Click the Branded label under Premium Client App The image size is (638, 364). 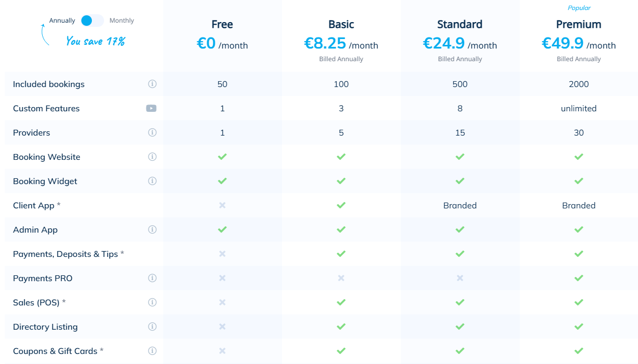pyautogui.click(x=578, y=205)
